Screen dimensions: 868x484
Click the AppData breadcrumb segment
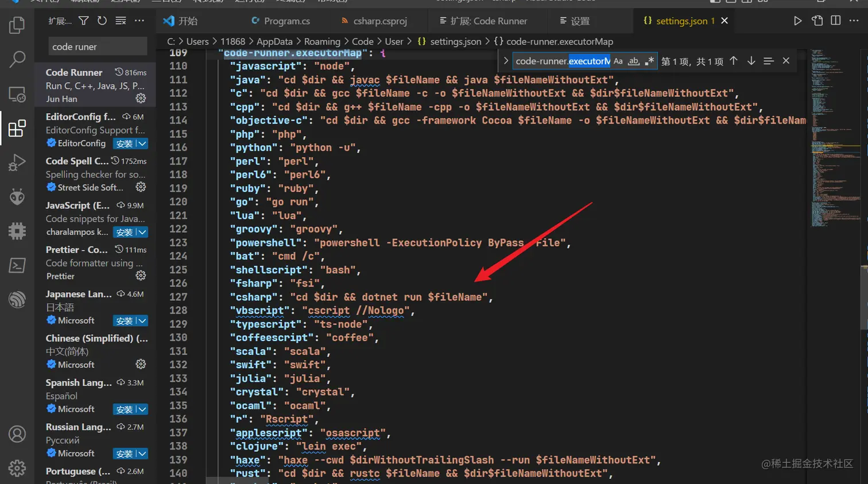pos(274,41)
